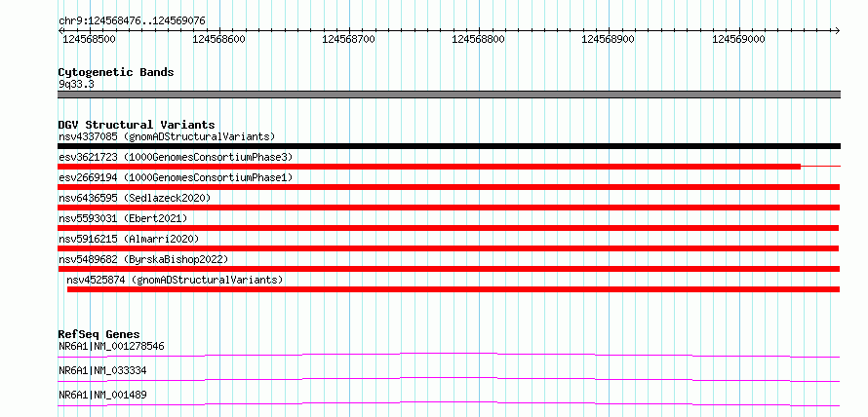Open variant esv3621723 label
The width and height of the screenshot is (868, 417).
[176, 157]
